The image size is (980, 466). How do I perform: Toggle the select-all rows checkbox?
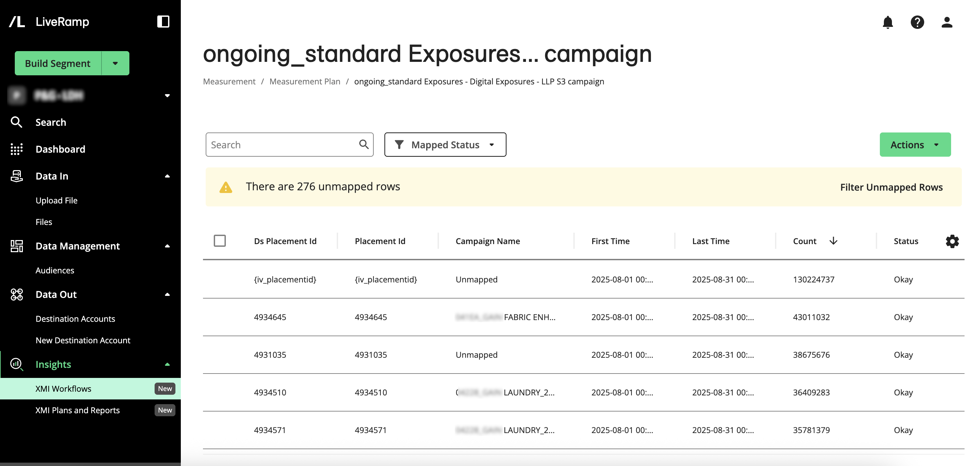219,241
